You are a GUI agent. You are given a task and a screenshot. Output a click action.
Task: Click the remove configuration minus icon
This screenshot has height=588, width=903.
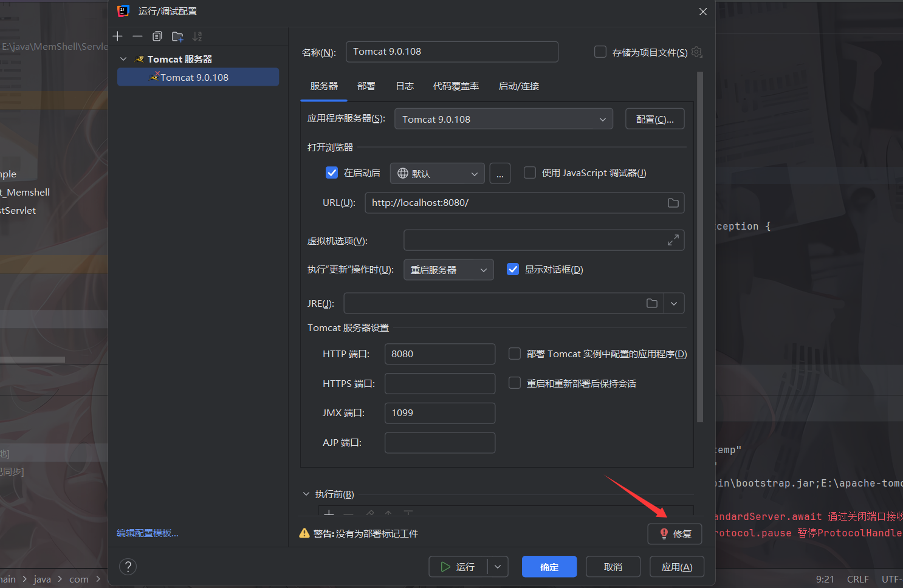pyautogui.click(x=137, y=36)
